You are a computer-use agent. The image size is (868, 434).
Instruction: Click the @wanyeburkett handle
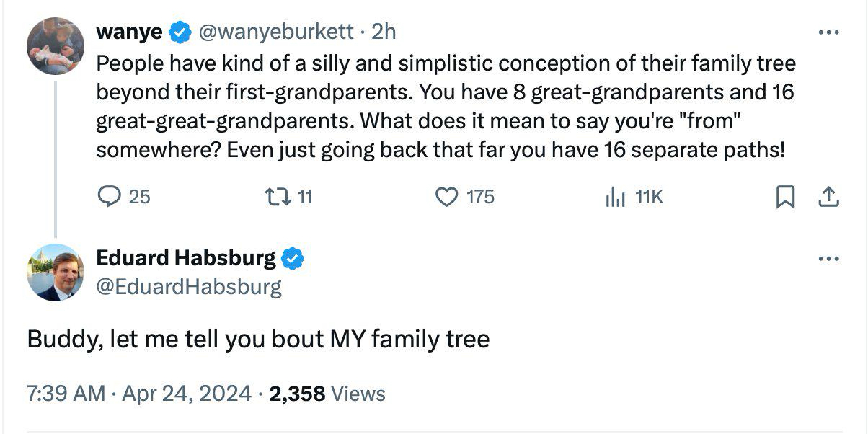[x=276, y=32]
